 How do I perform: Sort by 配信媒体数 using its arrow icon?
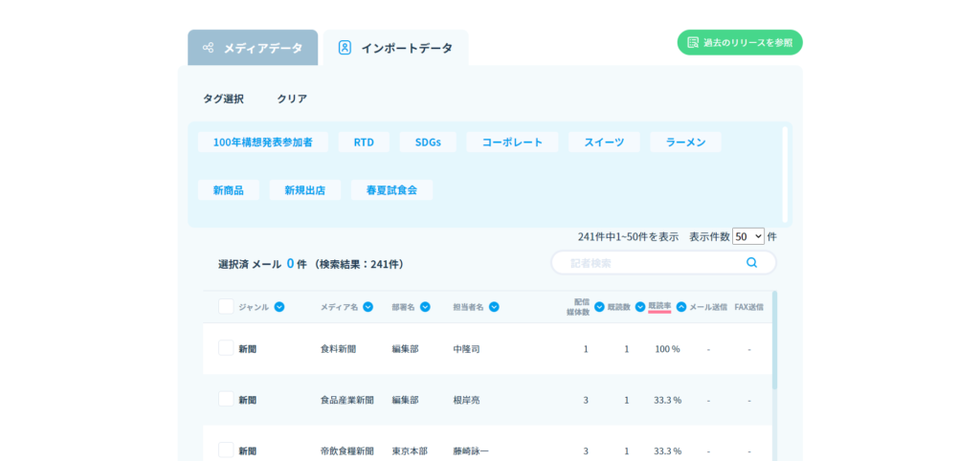pyautogui.click(x=599, y=307)
